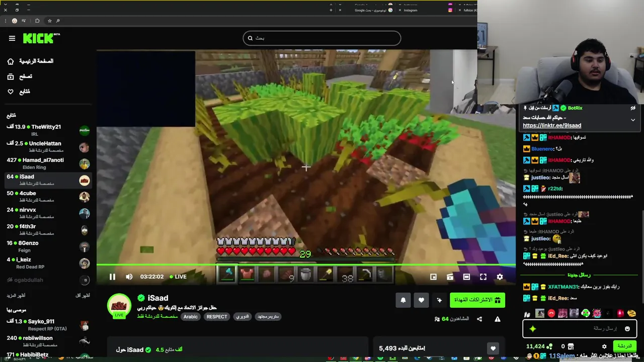Open Hamad_al7anoti Elden Ring channel
Screen dimensions: 644x362
48,163
